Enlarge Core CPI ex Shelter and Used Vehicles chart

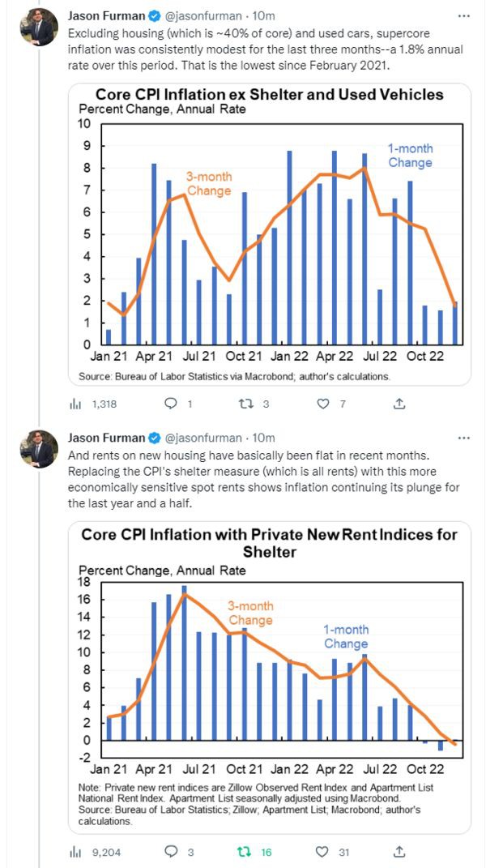coord(269,235)
